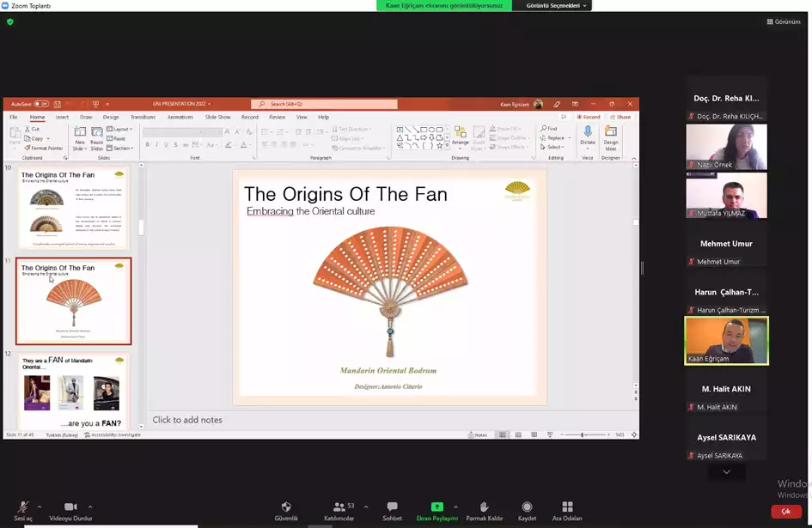Switch to the Design ribbon tab
The image size is (812, 528).
pos(111,117)
